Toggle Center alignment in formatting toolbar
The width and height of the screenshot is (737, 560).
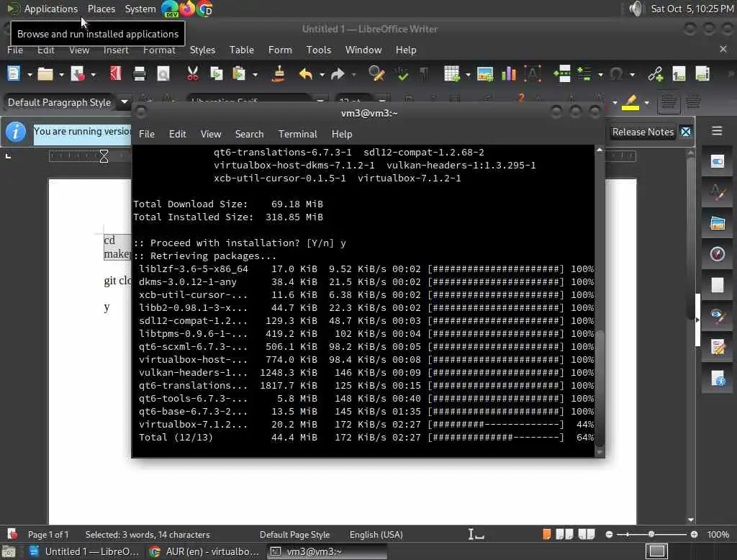click(x=693, y=102)
